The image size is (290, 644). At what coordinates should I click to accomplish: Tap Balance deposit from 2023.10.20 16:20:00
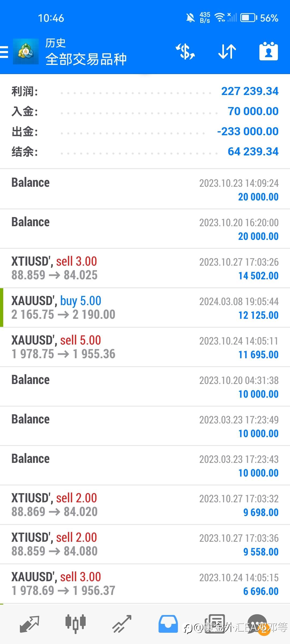pyautogui.click(x=145, y=229)
